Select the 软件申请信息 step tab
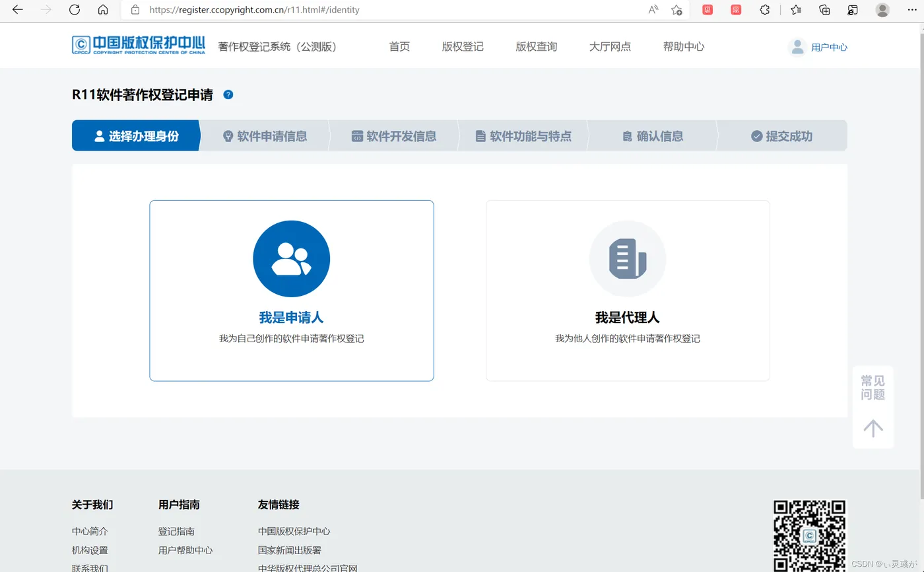The width and height of the screenshot is (924, 572). click(265, 136)
